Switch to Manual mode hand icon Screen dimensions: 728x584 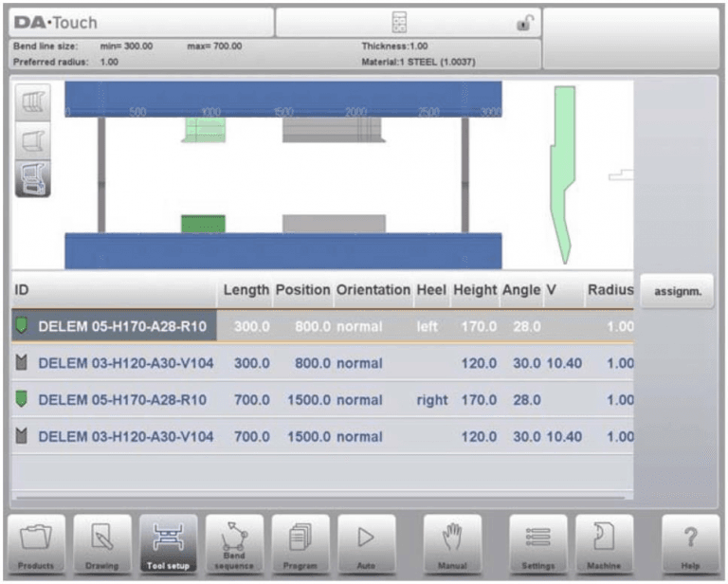pos(452,544)
